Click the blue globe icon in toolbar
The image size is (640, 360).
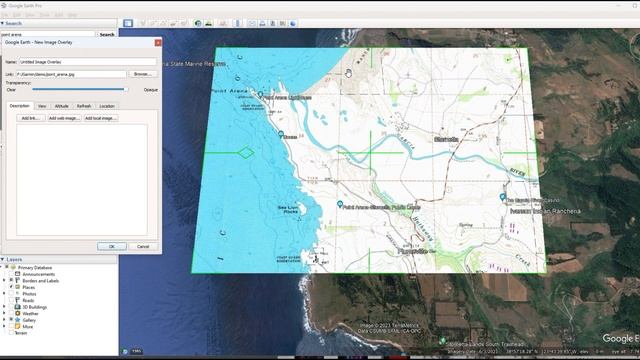293,23
